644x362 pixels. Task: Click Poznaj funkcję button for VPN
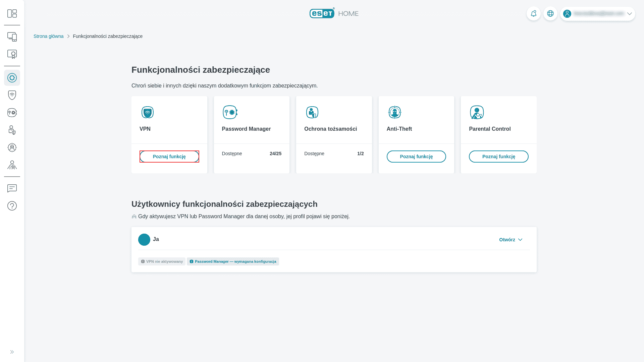[169, 157]
